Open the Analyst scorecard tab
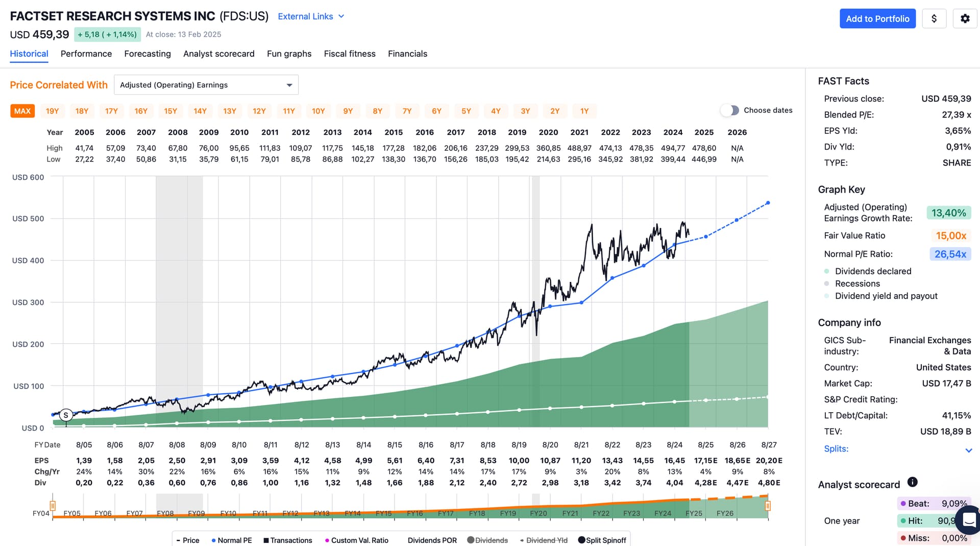Image resolution: width=980 pixels, height=546 pixels. pyautogui.click(x=219, y=54)
